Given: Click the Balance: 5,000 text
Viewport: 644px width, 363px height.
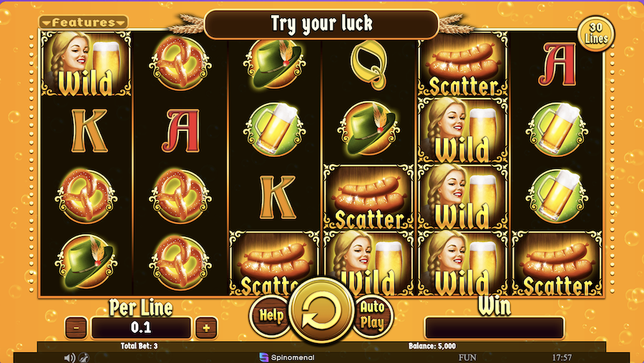Looking at the screenshot, I should [x=432, y=346].
